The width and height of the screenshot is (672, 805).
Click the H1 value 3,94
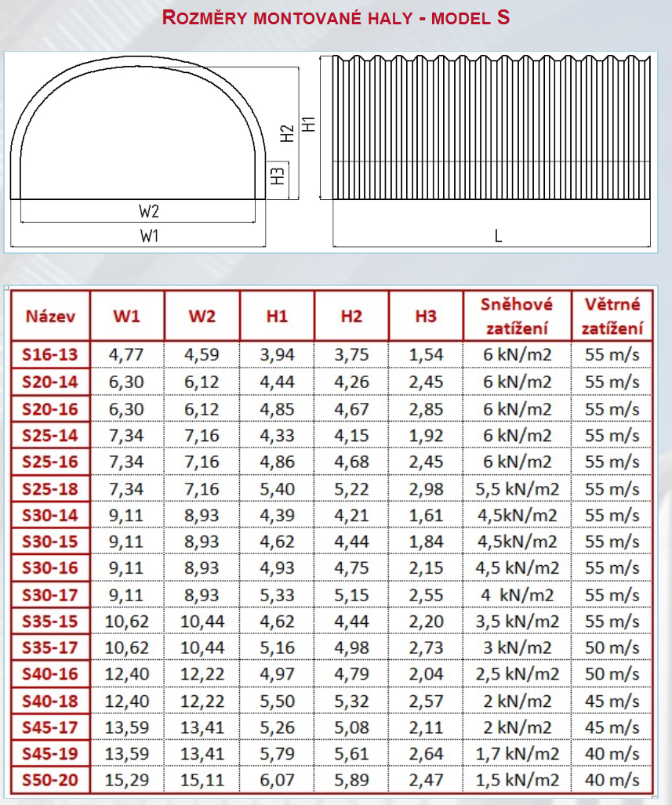pyautogui.click(x=277, y=355)
